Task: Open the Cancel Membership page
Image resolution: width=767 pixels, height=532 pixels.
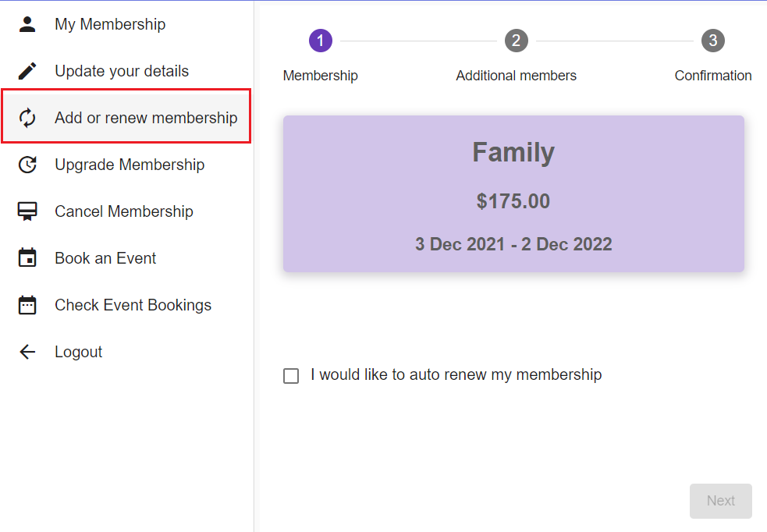Action: point(123,211)
